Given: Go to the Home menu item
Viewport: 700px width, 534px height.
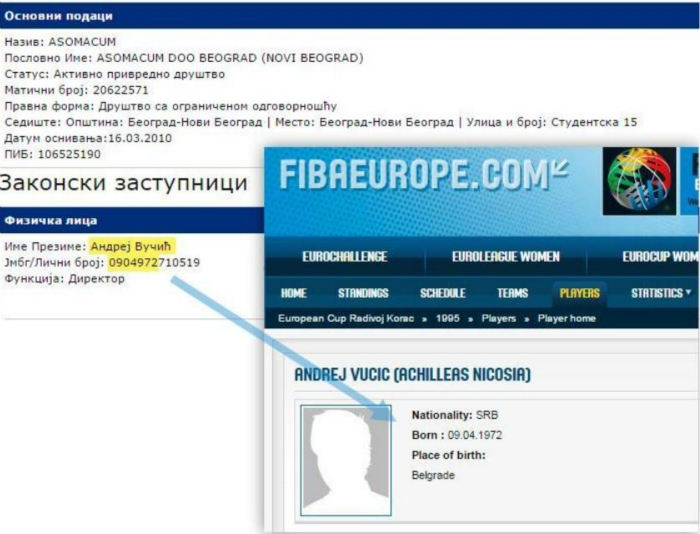Looking at the screenshot, I should [x=293, y=293].
